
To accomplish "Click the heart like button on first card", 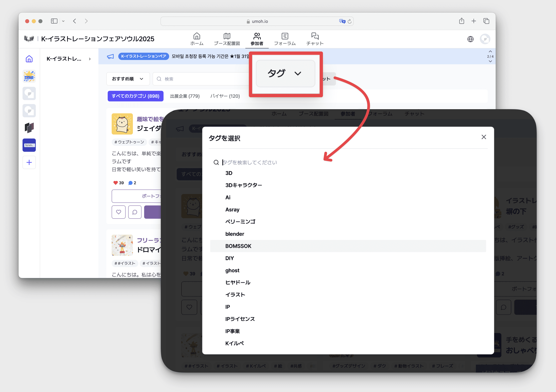I will [x=118, y=212].
